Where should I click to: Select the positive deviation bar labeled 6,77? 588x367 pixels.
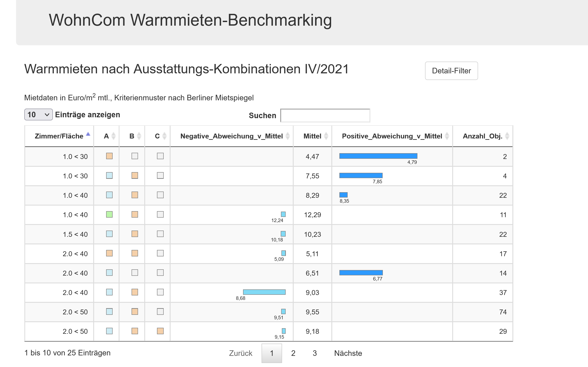pos(361,273)
